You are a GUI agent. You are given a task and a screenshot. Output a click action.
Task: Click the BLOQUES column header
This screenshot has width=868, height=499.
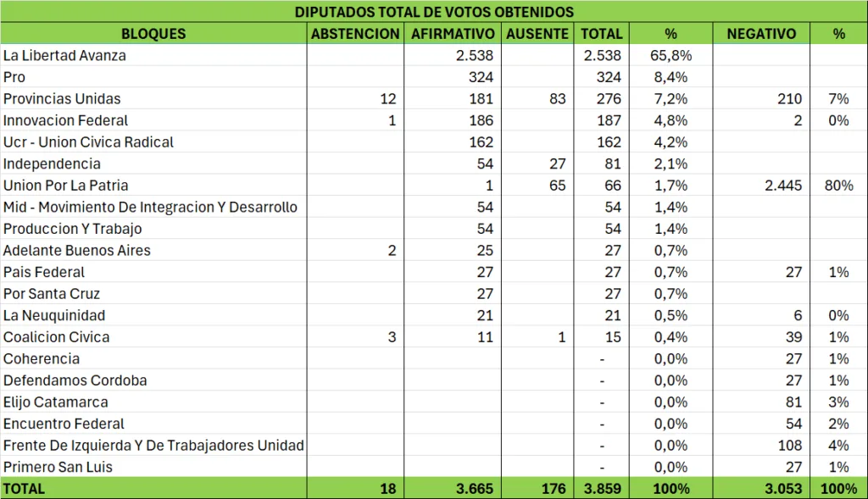[x=153, y=34]
